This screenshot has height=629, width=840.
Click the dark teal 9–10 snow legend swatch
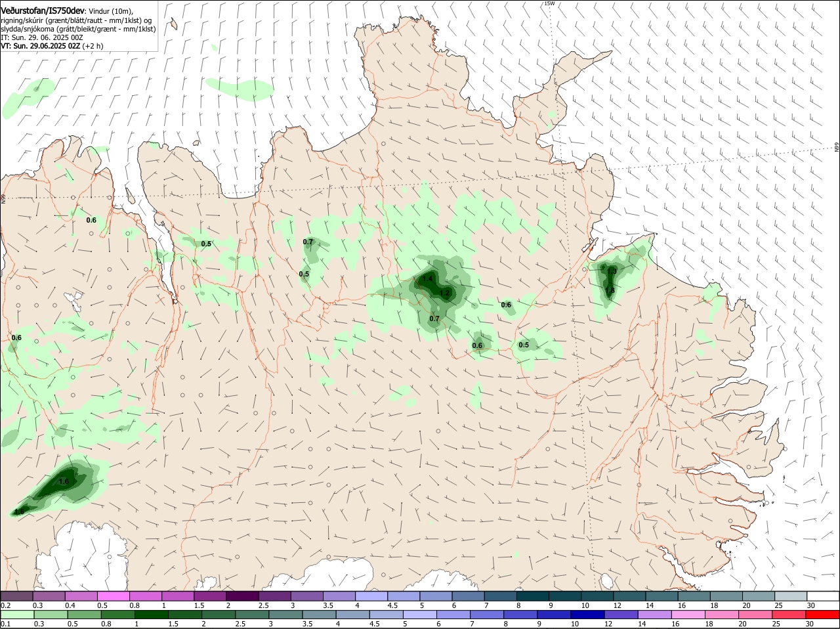coord(565,596)
